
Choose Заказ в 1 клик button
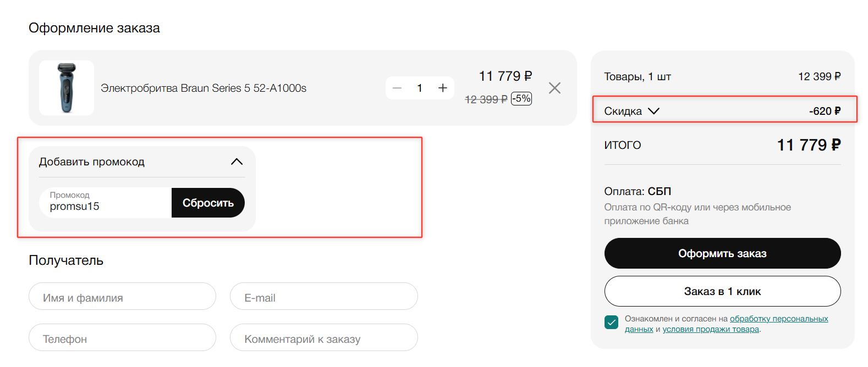(722, 291)
